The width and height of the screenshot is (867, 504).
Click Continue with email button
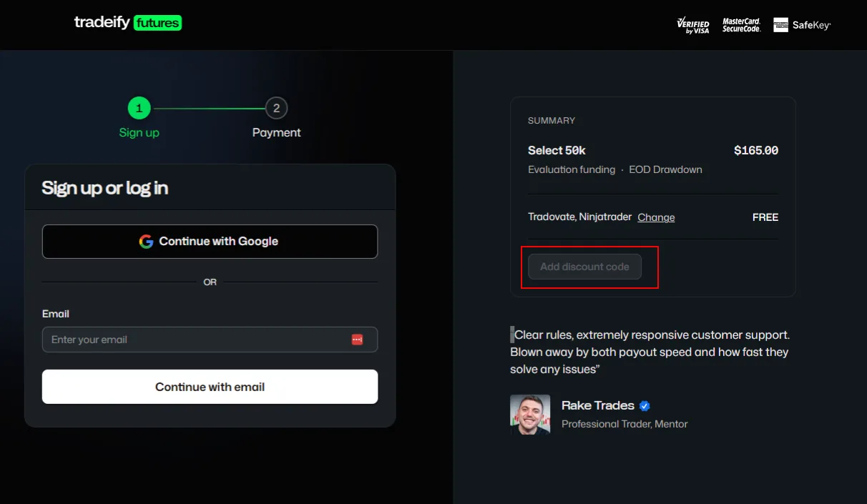tap(210, 387)
